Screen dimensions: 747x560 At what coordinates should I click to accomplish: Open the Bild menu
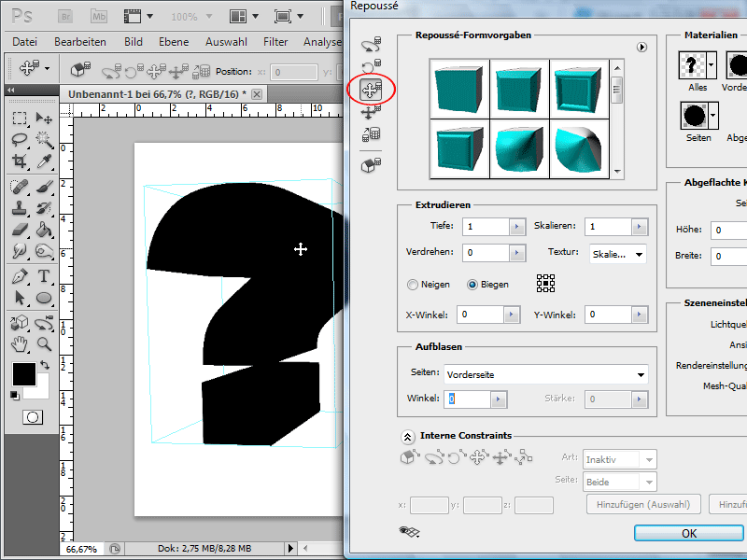134,42
